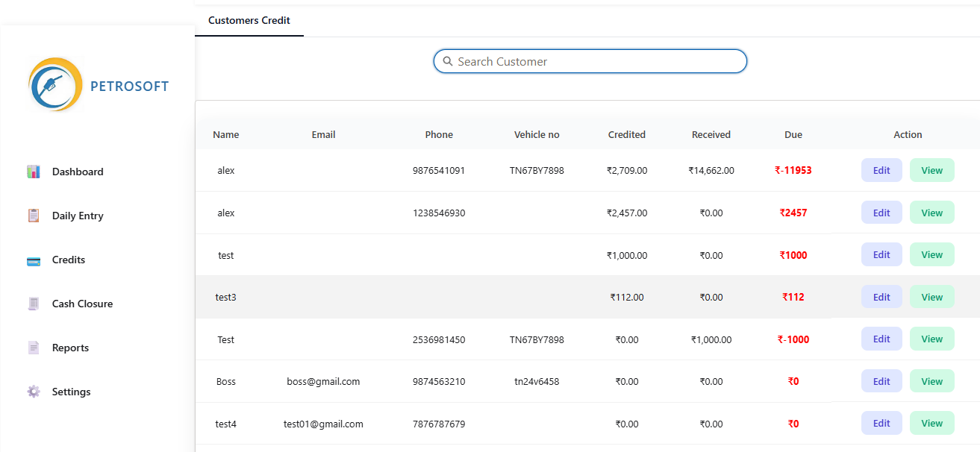Click the ₹1000 due amount

point(793,255)
